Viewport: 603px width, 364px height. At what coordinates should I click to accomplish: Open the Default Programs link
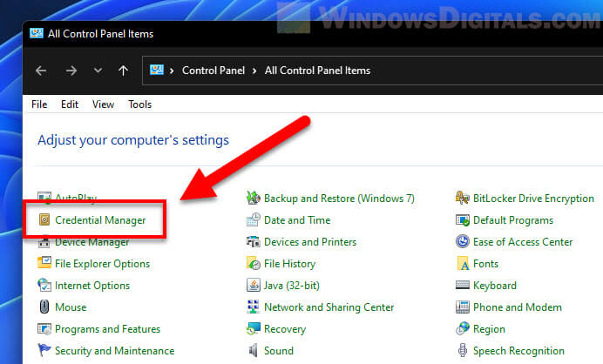point(513,219)
